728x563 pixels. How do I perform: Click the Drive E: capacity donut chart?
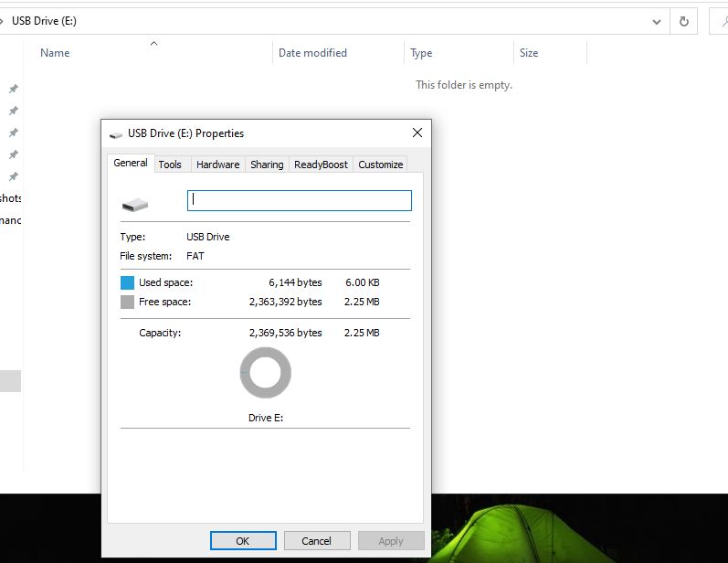click(x=265, y=373)
